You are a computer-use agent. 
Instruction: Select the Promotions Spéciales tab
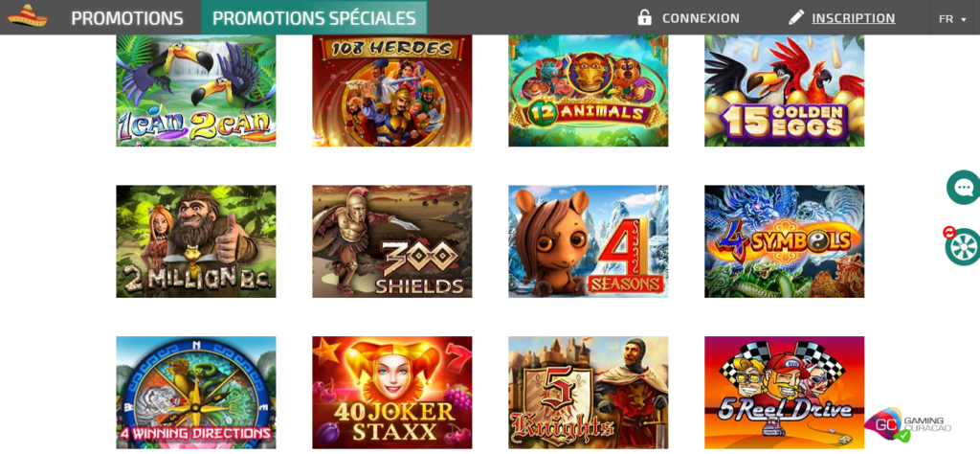tap(314, 17)
